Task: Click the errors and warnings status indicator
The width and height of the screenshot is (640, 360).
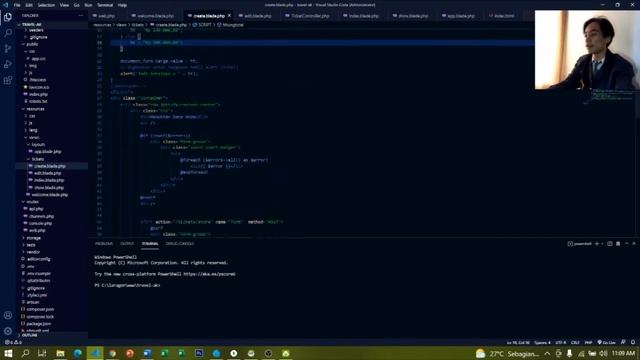Action: 13,342
